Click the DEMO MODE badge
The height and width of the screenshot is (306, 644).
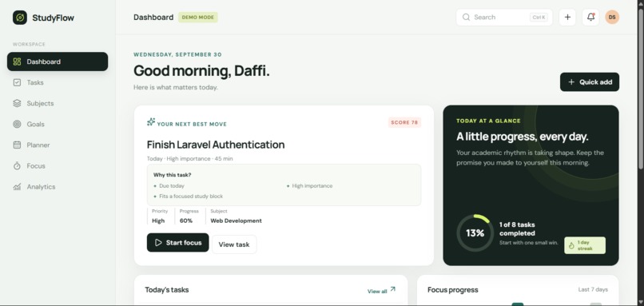(198, 18)
